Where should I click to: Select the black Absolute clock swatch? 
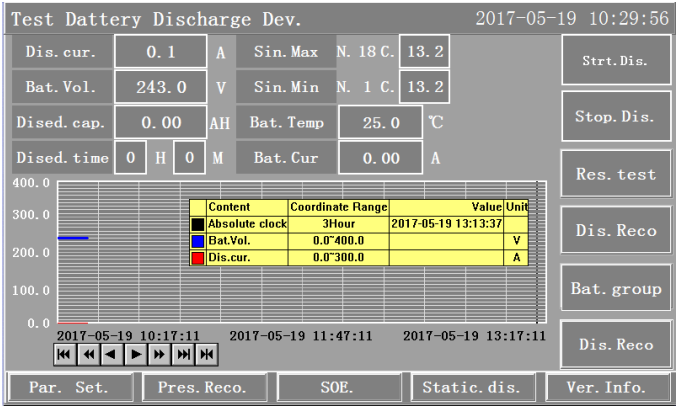point(198,224)
